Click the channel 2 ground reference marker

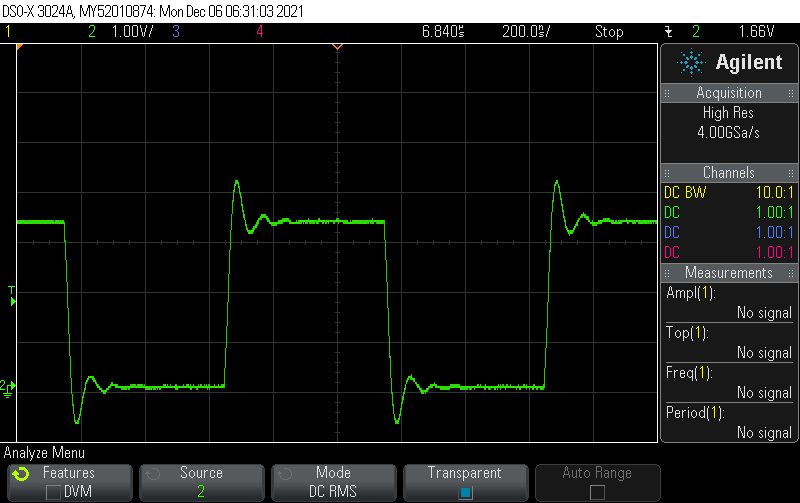pos(8,389)
